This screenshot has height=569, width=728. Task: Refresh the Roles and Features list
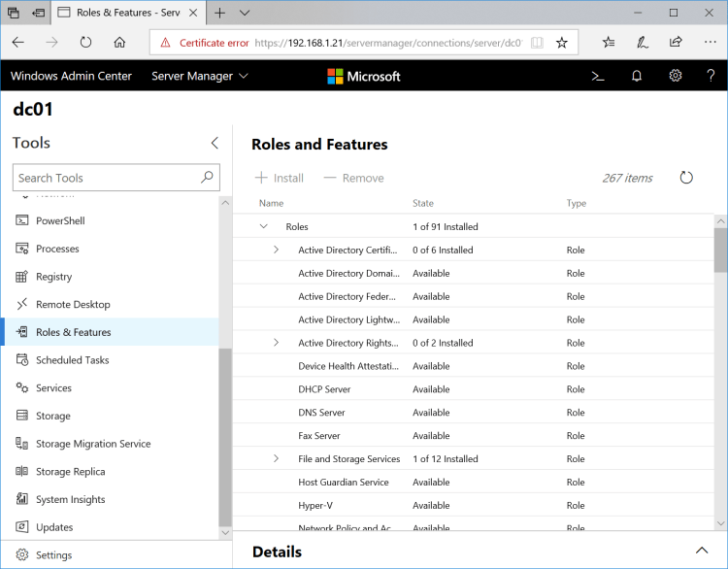[686, 178]
